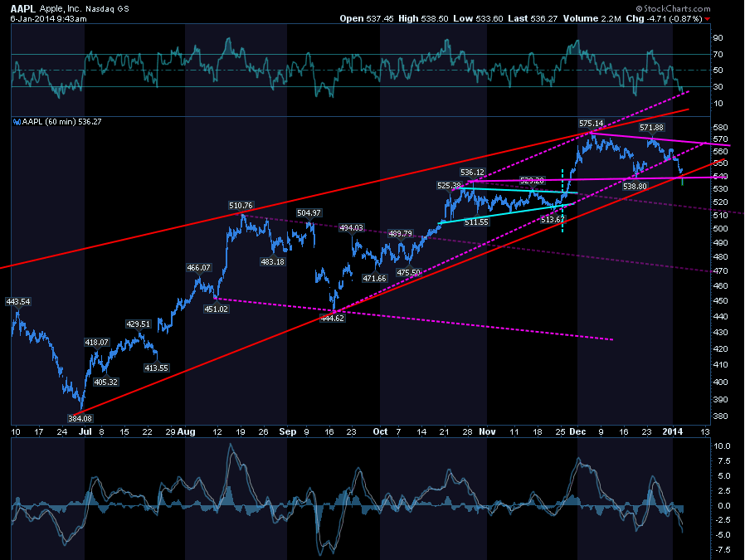Click the 575.14 high label

(591, 124)
